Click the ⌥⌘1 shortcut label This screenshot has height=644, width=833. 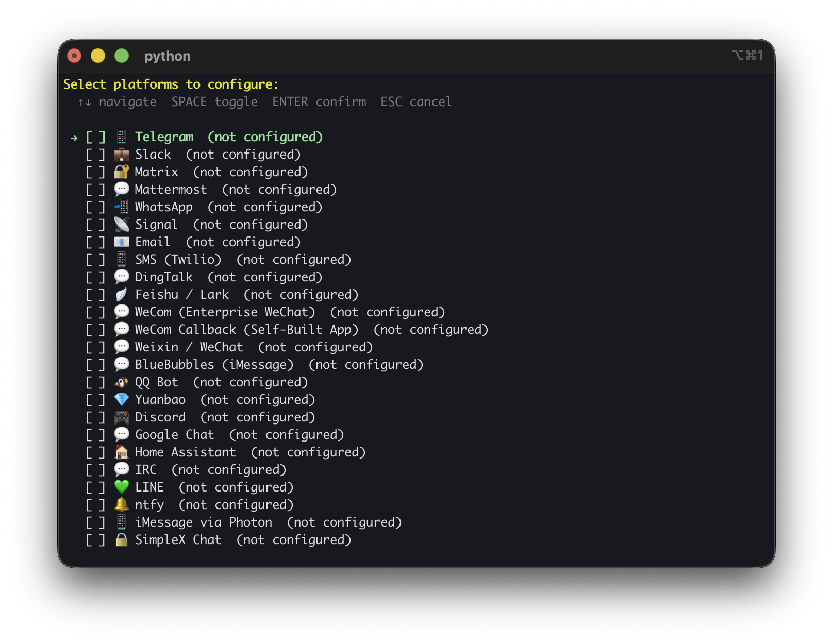(x=747, y=55)
